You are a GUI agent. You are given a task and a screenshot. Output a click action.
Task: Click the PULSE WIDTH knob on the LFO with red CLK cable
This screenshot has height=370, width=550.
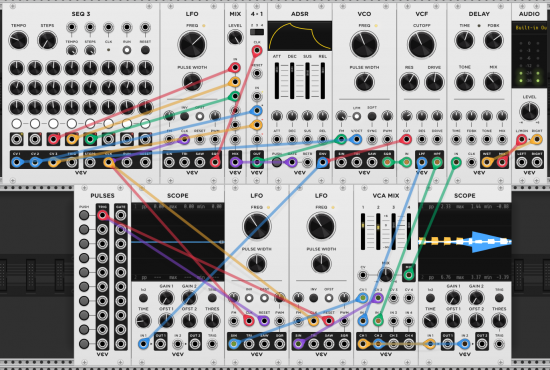click(x=257, y=264)
